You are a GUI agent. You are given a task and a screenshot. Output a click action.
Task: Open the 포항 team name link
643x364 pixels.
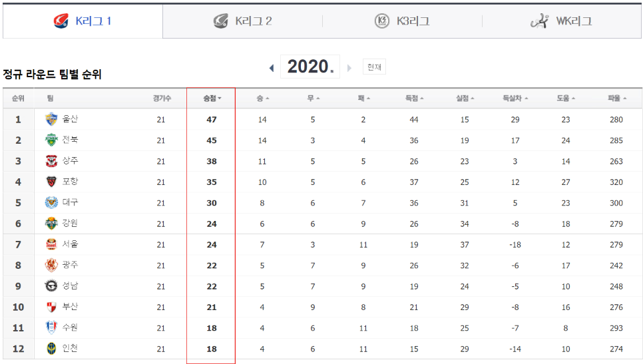[x=70, y=181]
